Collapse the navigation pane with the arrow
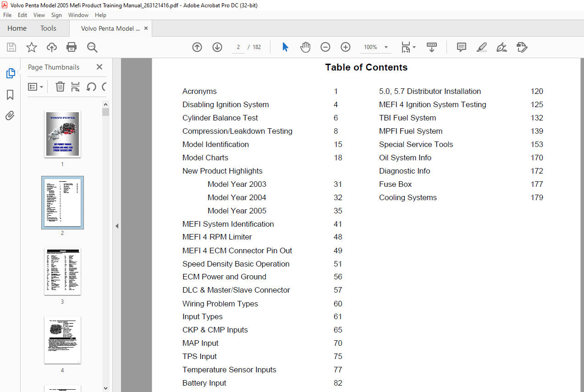584x392 pixels. (117, 226)
